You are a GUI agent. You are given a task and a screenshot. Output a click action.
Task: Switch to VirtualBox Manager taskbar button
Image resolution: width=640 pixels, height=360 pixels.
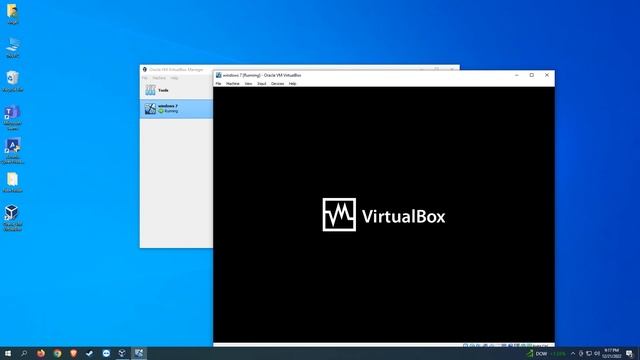click(122, 353)
